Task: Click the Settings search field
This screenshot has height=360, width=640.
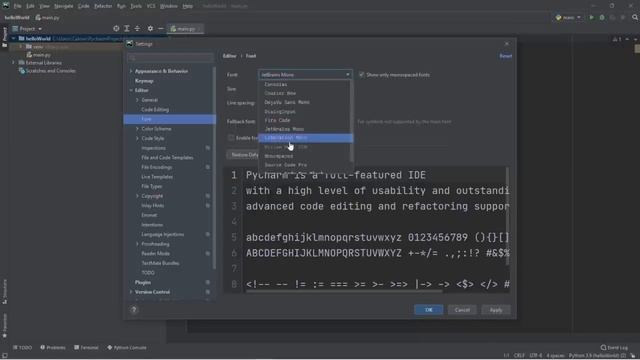Action: tap(170, 58)
